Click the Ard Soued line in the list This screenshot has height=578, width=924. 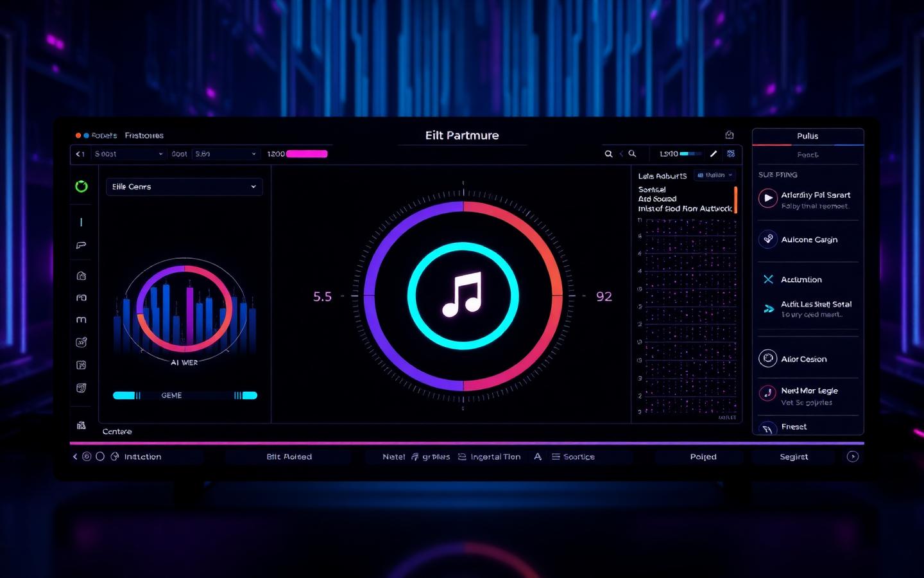[657, 199]
